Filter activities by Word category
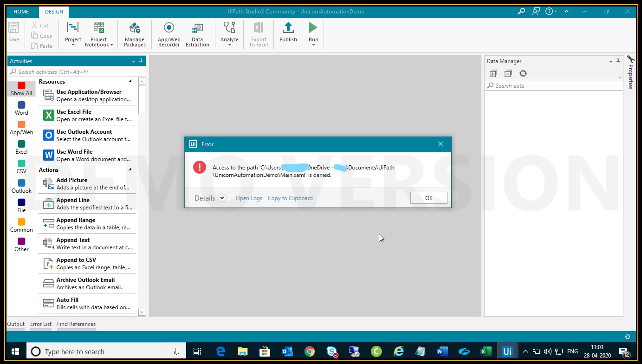Screen dimensions: 642x364 click(x=21, y=108)
